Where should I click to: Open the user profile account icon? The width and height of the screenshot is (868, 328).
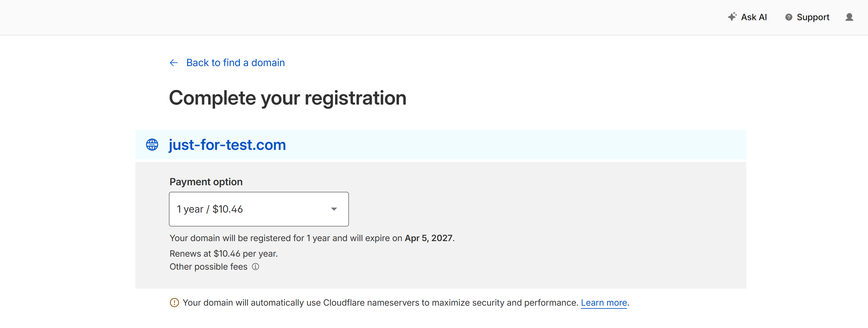(x=849, y=17)
